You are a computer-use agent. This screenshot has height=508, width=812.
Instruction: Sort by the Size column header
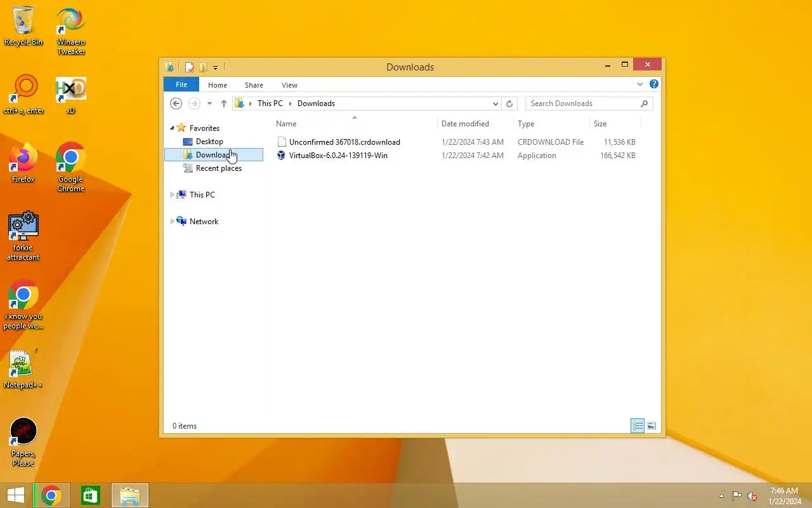615,124
